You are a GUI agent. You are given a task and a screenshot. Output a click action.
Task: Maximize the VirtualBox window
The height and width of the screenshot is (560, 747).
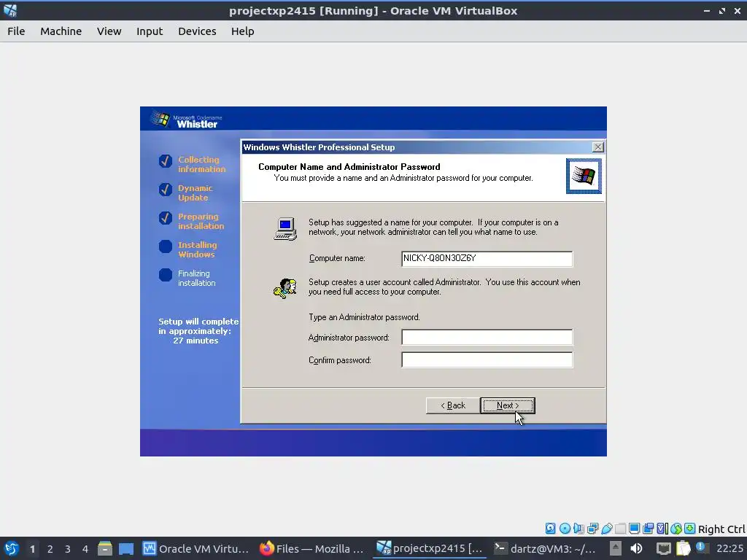tap(722, 10)
